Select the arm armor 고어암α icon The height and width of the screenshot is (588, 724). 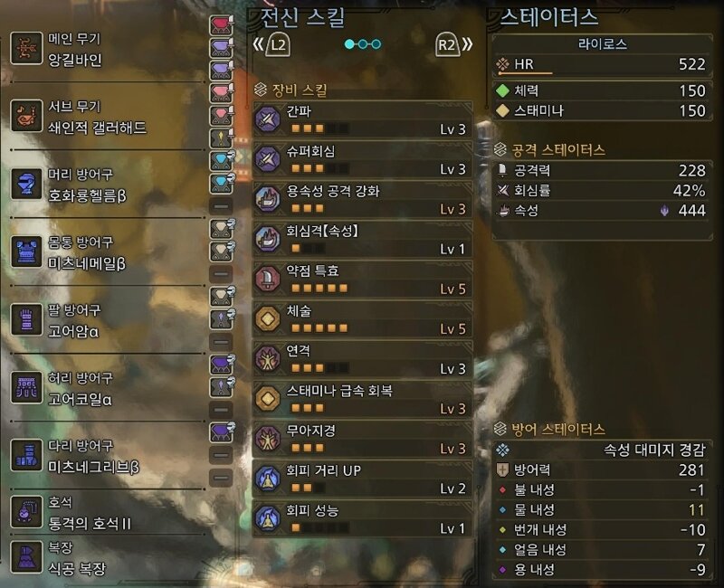26,319
